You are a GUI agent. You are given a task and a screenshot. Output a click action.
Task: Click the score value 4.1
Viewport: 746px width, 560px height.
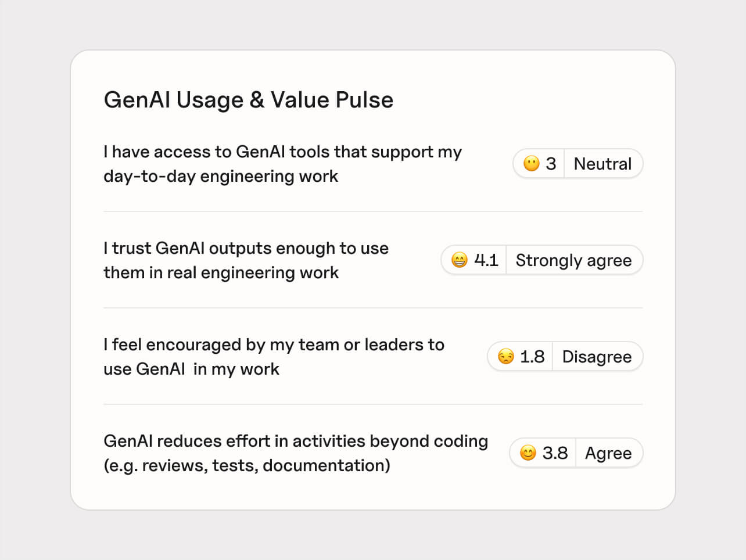pos(486,260)
